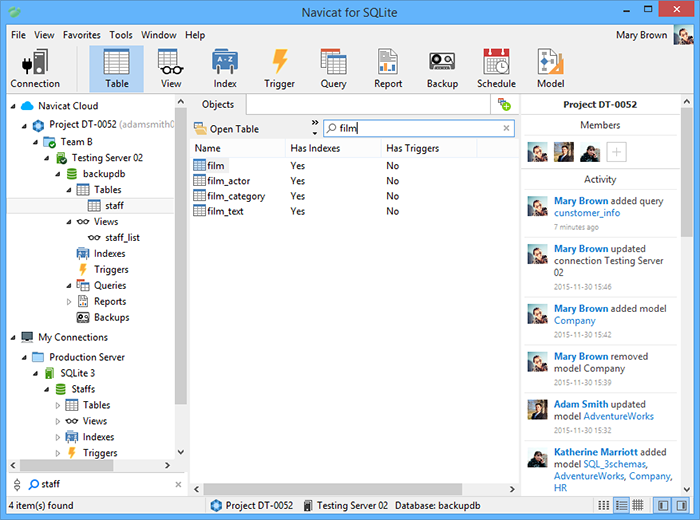Click the Navicat Cloud icon in tree
700x520 pixels.
pos(27,106)
